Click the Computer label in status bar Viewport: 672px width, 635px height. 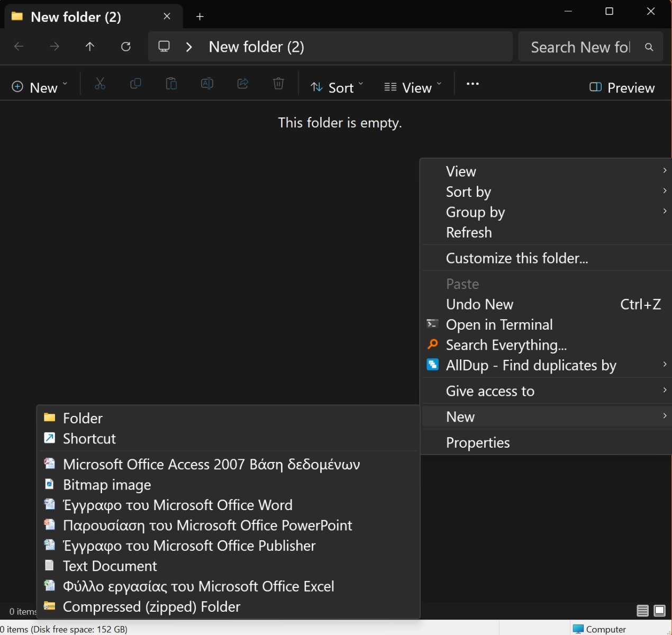coord(606,629)
